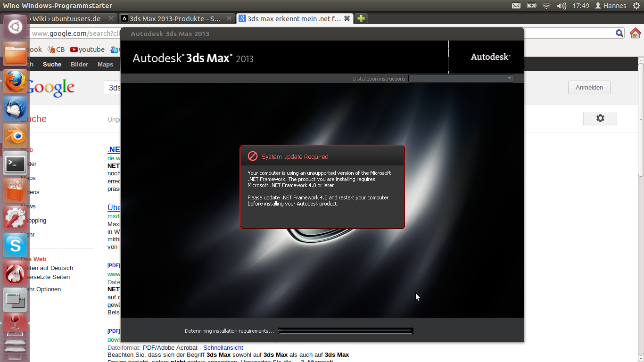The image size is (644, 362).
Task: Click the Google search query field
Action: pyautogui.click(x=112, y=88)
